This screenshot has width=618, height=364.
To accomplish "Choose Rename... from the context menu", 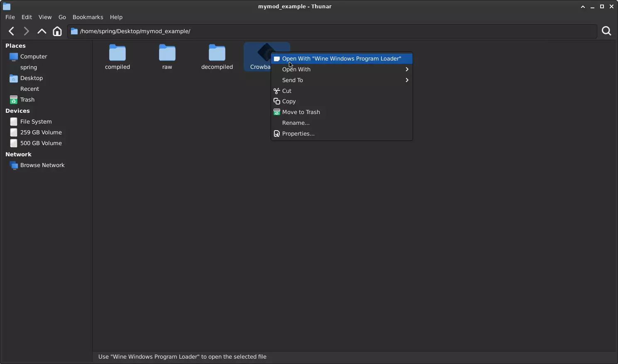I will 342,123.
